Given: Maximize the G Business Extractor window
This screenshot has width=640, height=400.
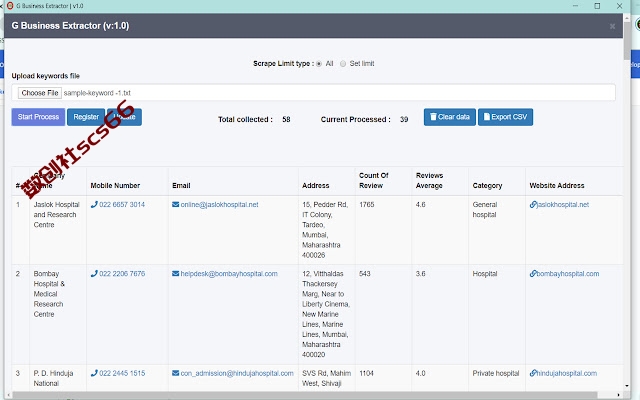Looking at the screenshot, I should coord(597,6).
